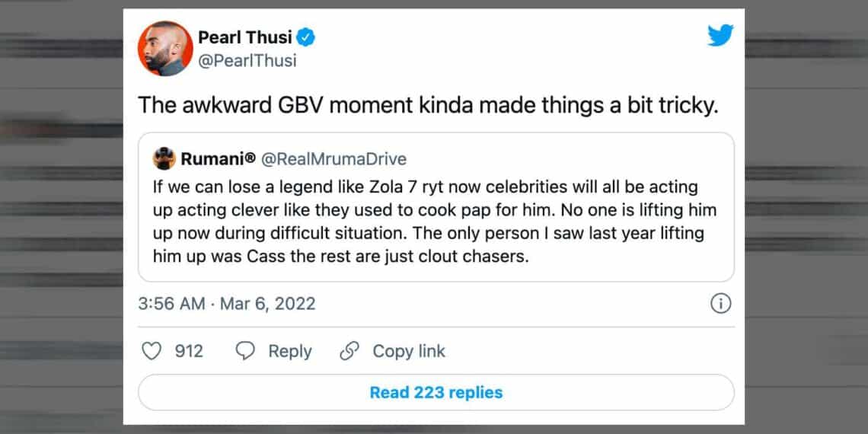Open the 3:56 AM Mar 6, 2022 timestamp
Viewport: 868px width, 434px height.
pos(227,304)
